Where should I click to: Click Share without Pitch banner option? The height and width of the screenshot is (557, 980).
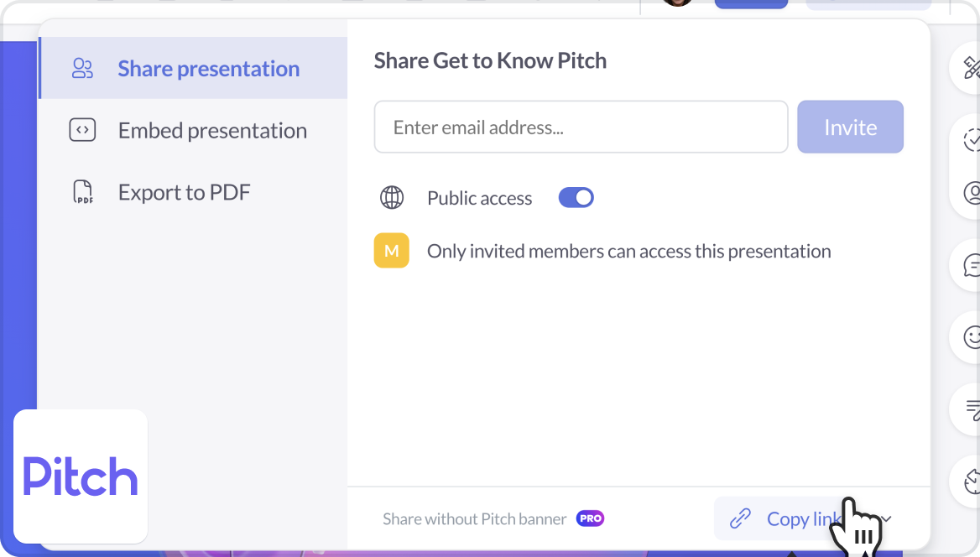click(474, 519)
